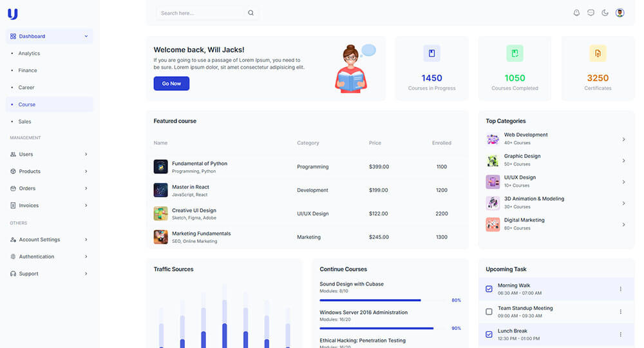Click the orange Certificates icon
644x348 pixels.
click(x=598, y=53)
